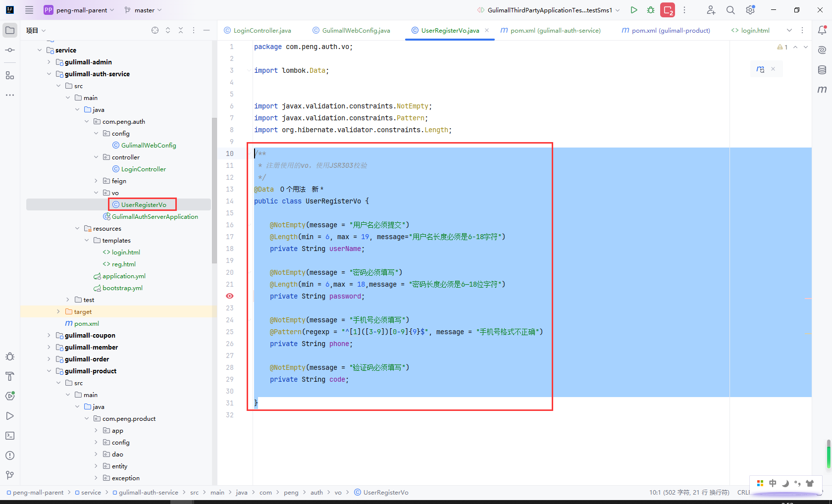832x504 pixels.
Task: Expand gulimall-coupon module
Action: click(x=49, y=335)
